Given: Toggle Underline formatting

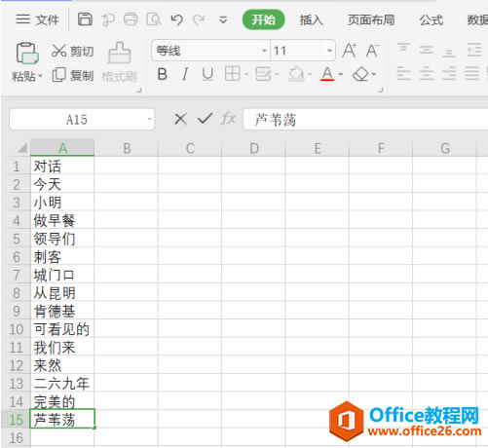Looking at the screenshot, I should tap(207, 74).
